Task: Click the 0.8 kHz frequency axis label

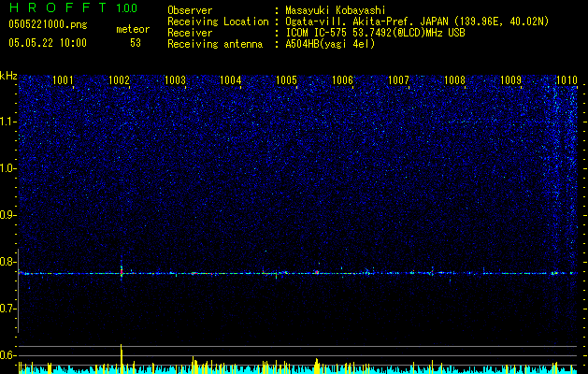Action: pyautogui.click(x=7, y=262)
